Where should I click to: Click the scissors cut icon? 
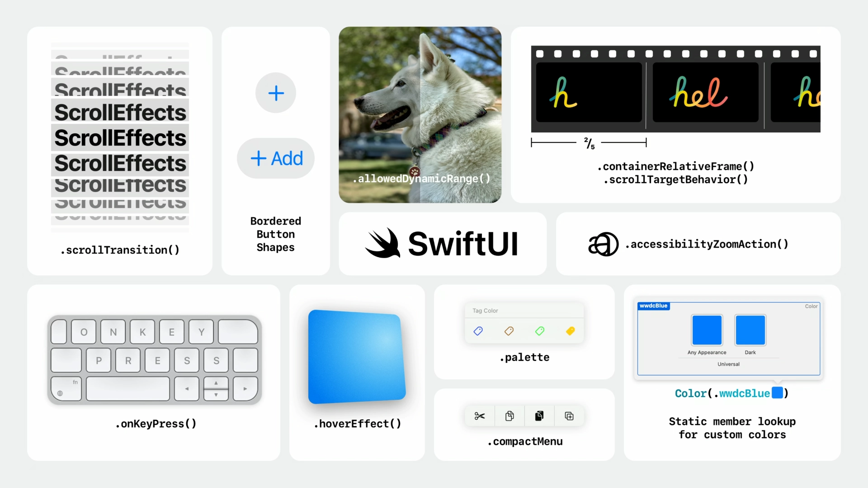[x=480, y=416]
